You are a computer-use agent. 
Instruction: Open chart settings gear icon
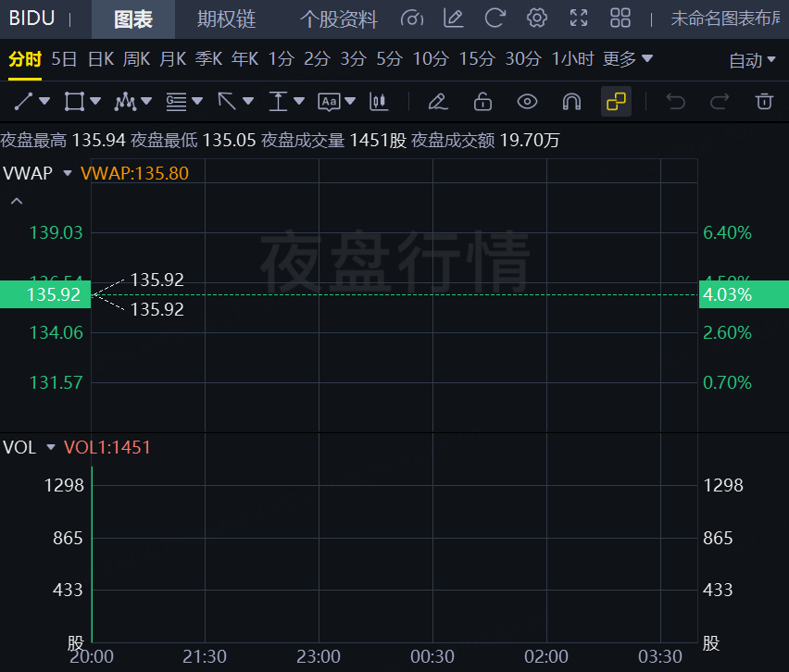coord(536,19)
